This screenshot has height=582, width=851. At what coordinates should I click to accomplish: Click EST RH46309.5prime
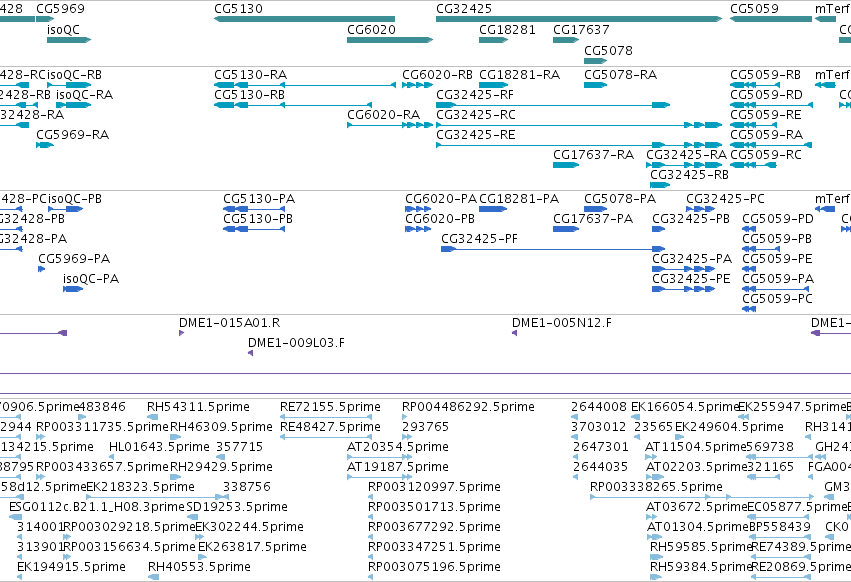176,437
